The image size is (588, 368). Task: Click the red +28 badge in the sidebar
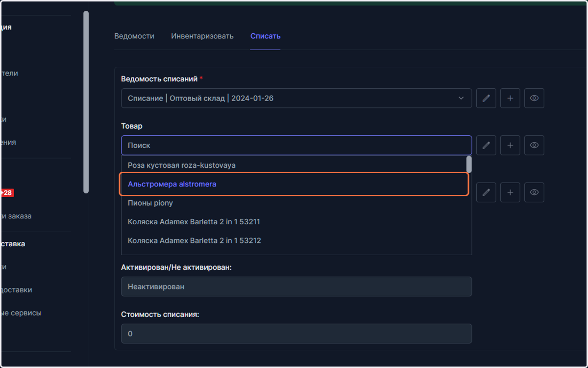[7, 193]
